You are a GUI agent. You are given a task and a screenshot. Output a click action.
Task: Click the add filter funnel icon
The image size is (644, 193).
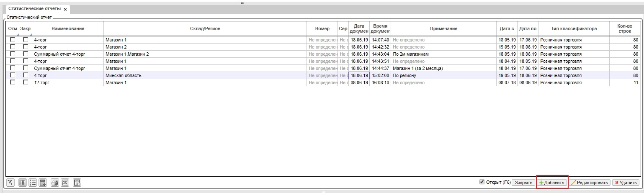pyautogui.click(x=10, y=183)
